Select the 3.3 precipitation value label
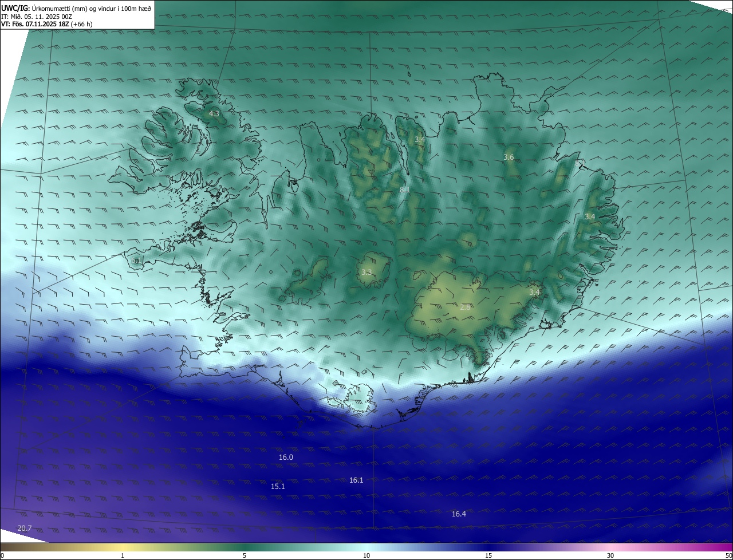 366,272
